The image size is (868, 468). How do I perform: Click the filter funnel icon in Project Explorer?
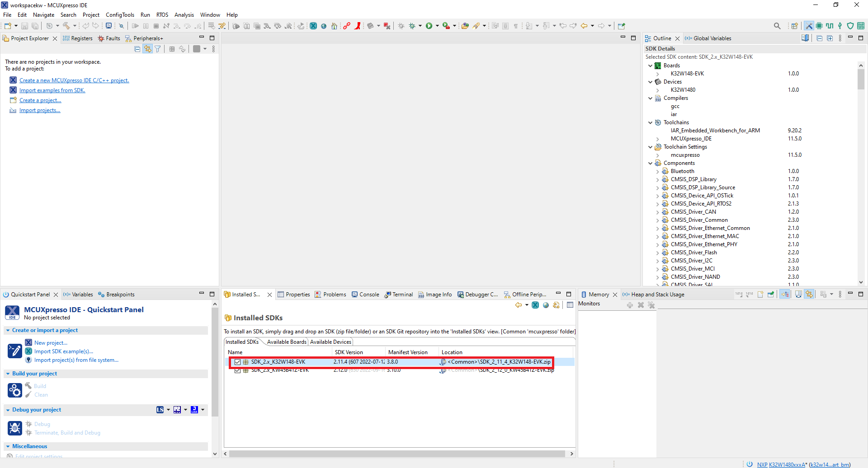(158, 49)
